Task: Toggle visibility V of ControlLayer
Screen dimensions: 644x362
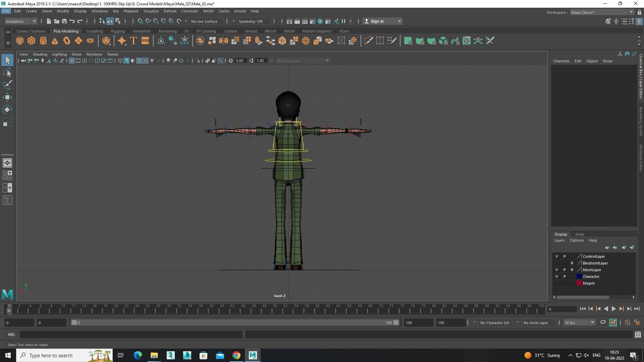Action: point(556,256)
